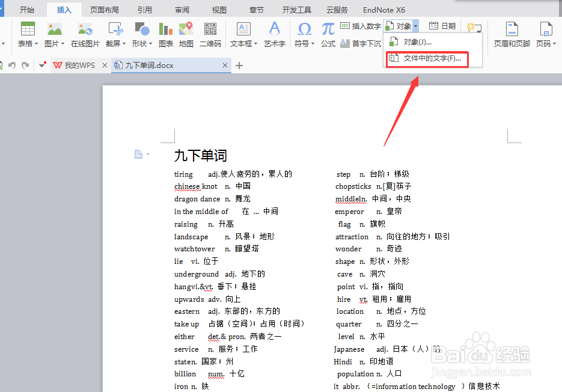Screen dimensions: 562x392
Task: Expand the 形状 dropdown arrow
Action: [150, 44]
